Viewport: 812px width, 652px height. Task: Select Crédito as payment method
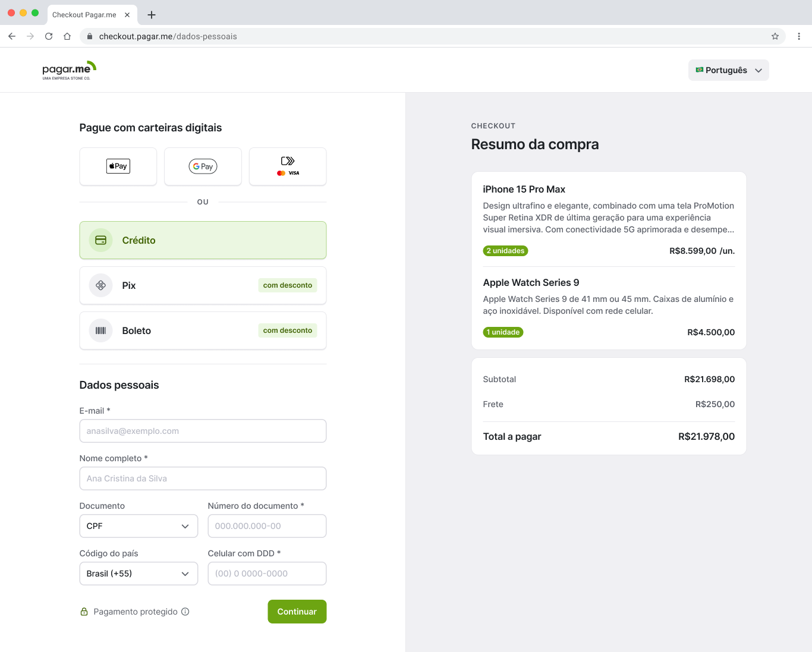[x=203, y=240]
